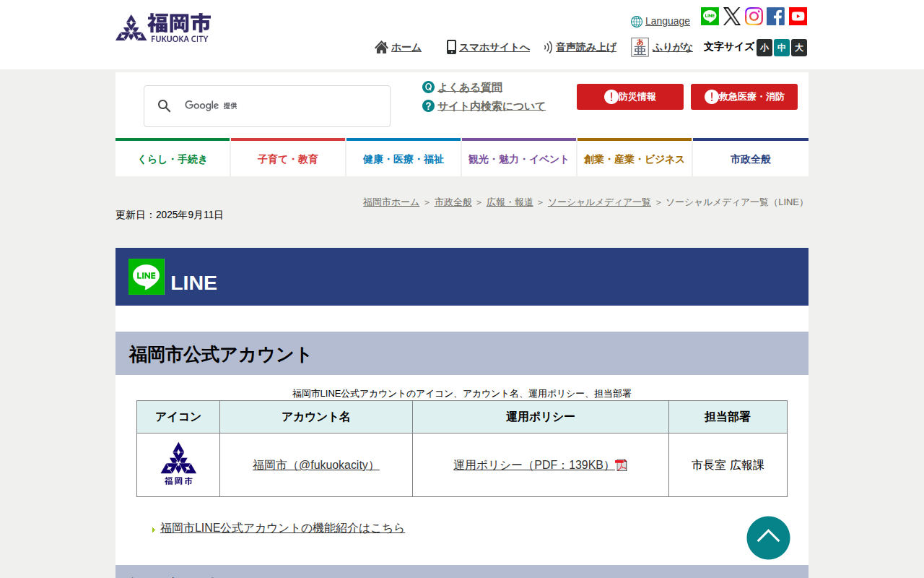Viewport: 924px width, 578px height.
Task: Open the 子育て・教育 menu tab
Action: click(288, 158)
